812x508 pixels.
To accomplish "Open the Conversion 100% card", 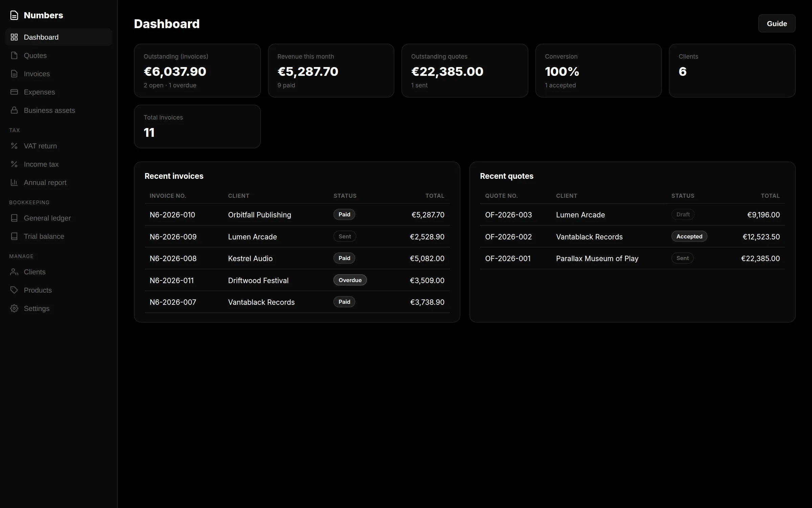I will pyautogui.click(x=598, y=70).
